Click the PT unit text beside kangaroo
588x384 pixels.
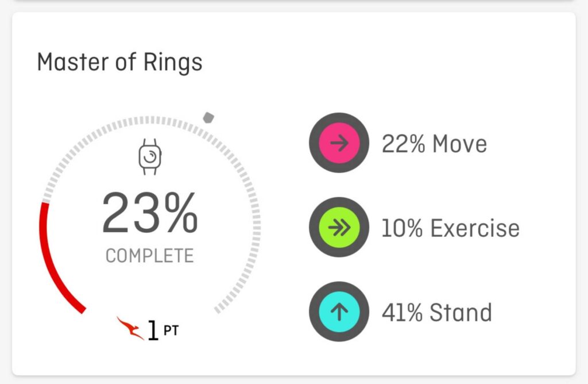[x=171, y=331]
